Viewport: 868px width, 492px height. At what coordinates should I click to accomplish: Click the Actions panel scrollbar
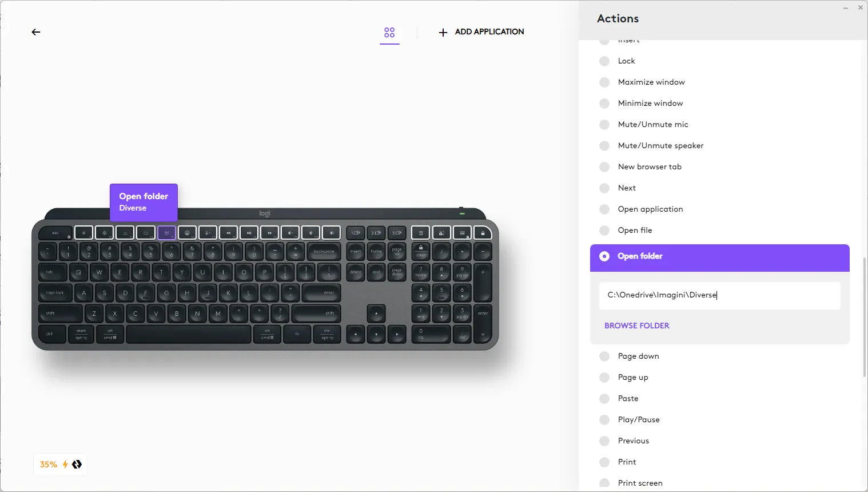point(865,317)
